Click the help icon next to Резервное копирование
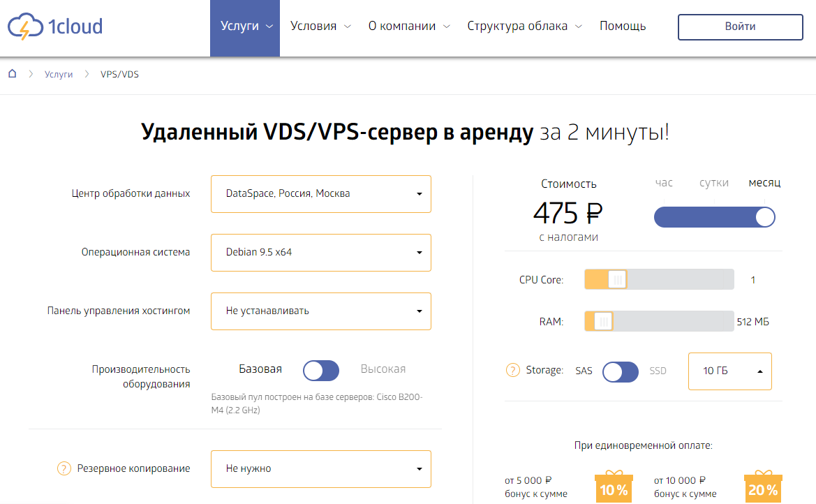Image resolution: width=816 pixels, height=504 pixels. point(64,468)
